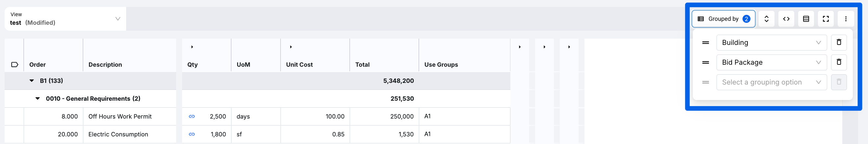Open the Building grouping dropdown
This screenshot has height=144, width=868.
tap(771, 43)
